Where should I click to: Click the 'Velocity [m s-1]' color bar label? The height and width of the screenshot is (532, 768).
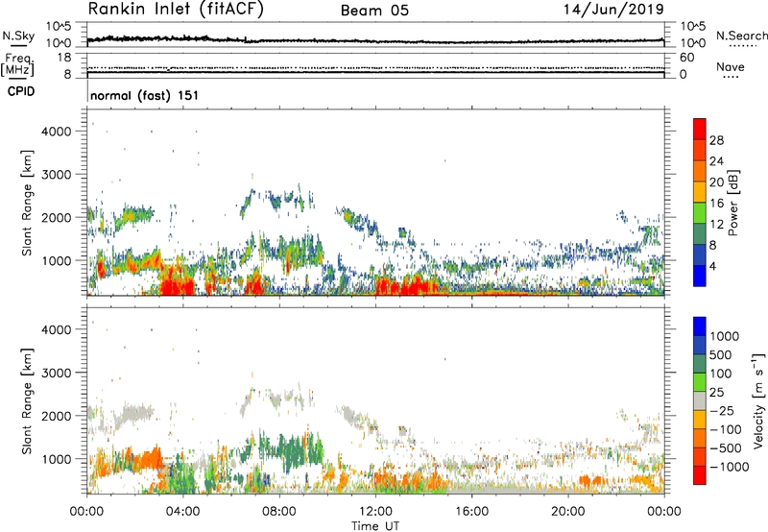758,400
